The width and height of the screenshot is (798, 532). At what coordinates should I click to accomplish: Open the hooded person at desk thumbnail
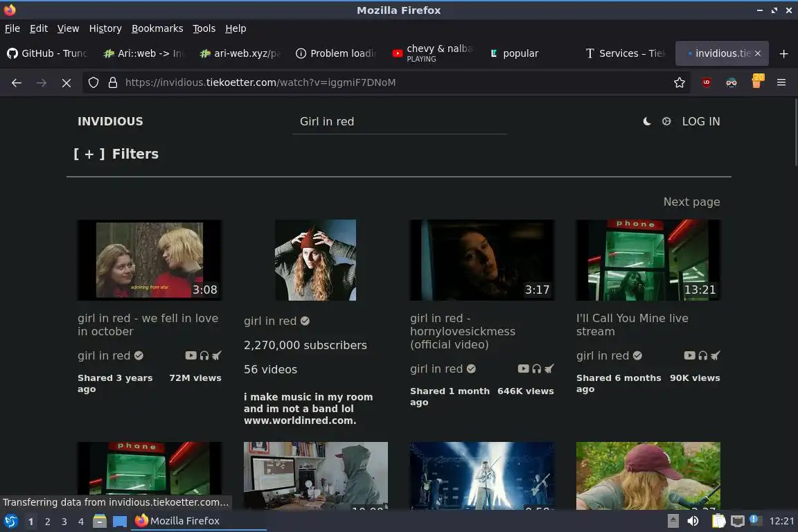[316, 475]
